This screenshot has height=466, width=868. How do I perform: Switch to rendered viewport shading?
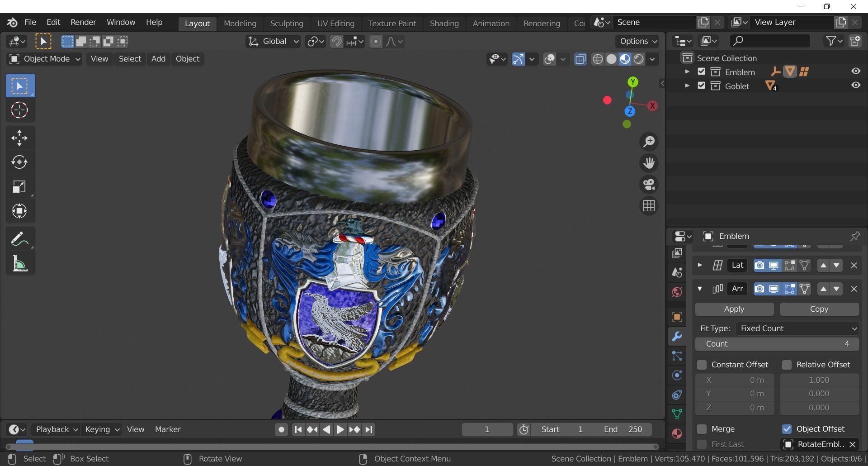point(638,59)
